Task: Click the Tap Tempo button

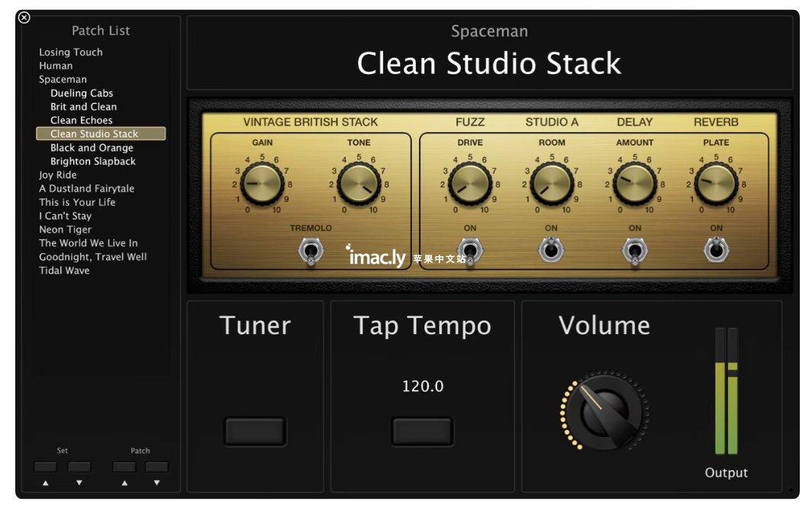Action: tap(423, 431)
